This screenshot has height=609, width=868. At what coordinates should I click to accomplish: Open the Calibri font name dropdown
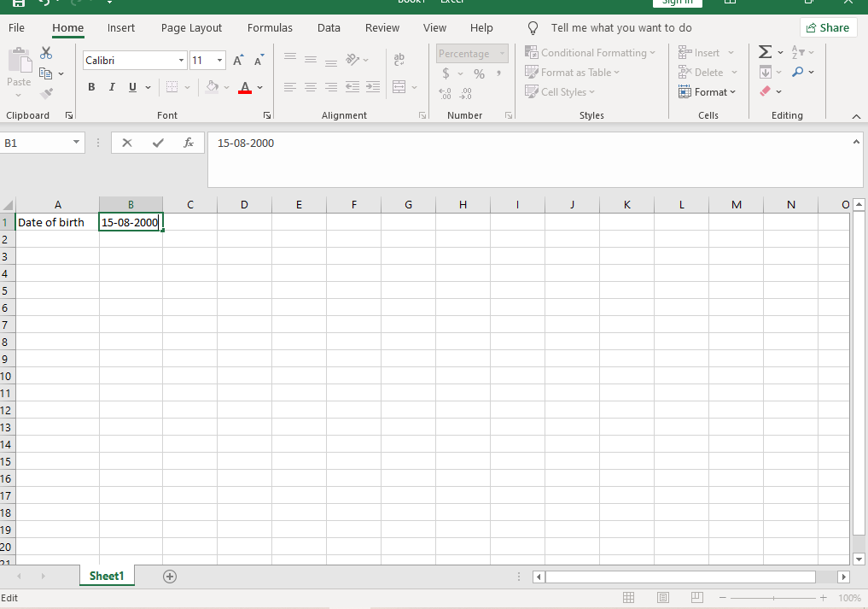[x=181, y=61]
